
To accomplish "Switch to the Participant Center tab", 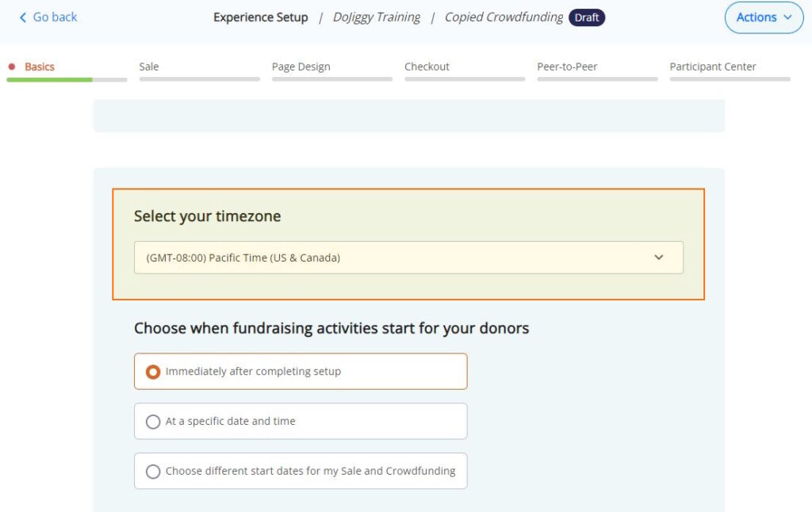I will 713,67.
